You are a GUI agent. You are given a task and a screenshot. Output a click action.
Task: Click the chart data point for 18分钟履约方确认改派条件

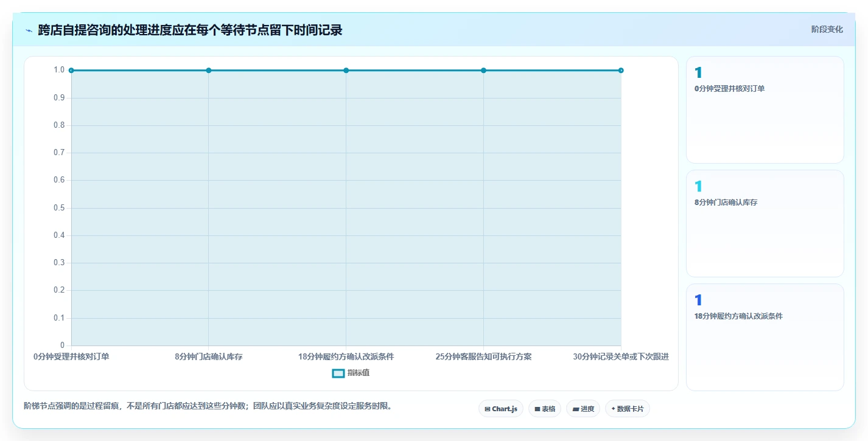tap(346, 71)
